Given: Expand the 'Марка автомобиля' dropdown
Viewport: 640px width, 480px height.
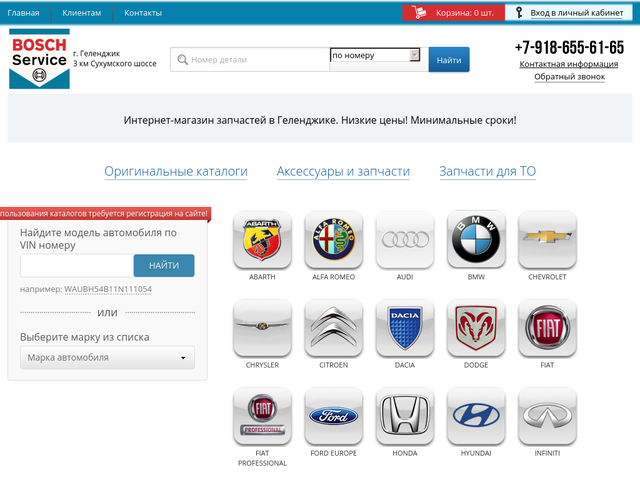Looking at the screenshot, I should click(107, 358).
